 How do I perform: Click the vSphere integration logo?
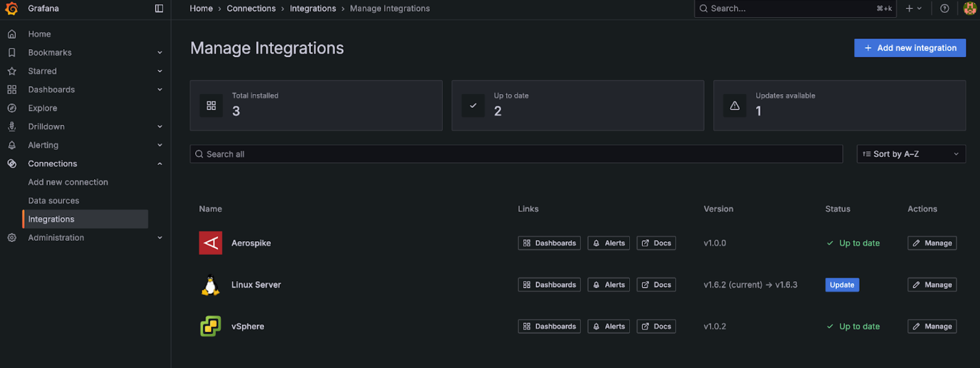pos(210,326)
